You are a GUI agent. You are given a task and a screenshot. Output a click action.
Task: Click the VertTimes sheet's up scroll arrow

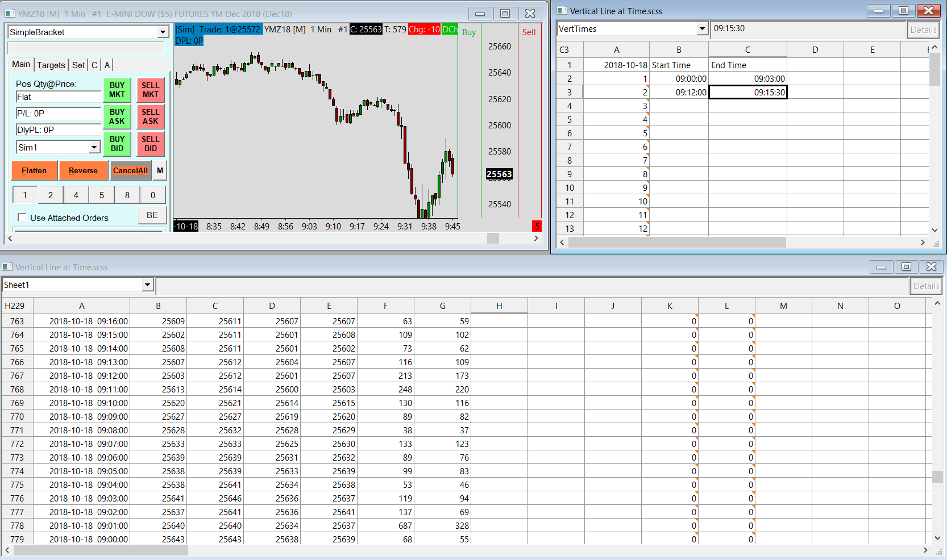coord(935,48)
